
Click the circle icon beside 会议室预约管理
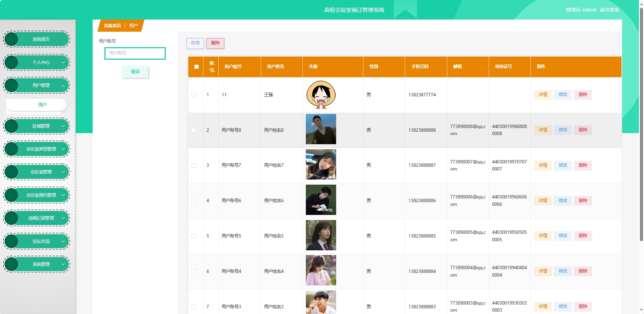coord(11,195)
